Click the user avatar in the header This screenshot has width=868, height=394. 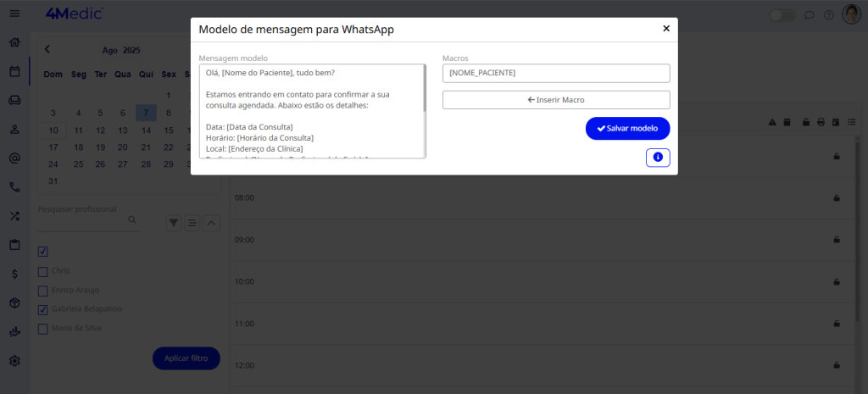tap(851, 15)
